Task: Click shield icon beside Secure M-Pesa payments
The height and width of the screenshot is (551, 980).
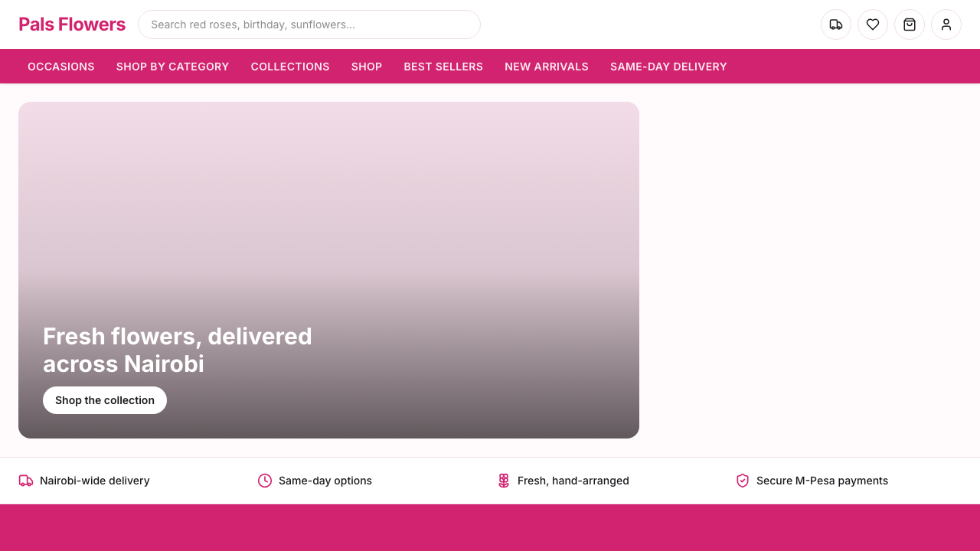Action: [743, 481]
